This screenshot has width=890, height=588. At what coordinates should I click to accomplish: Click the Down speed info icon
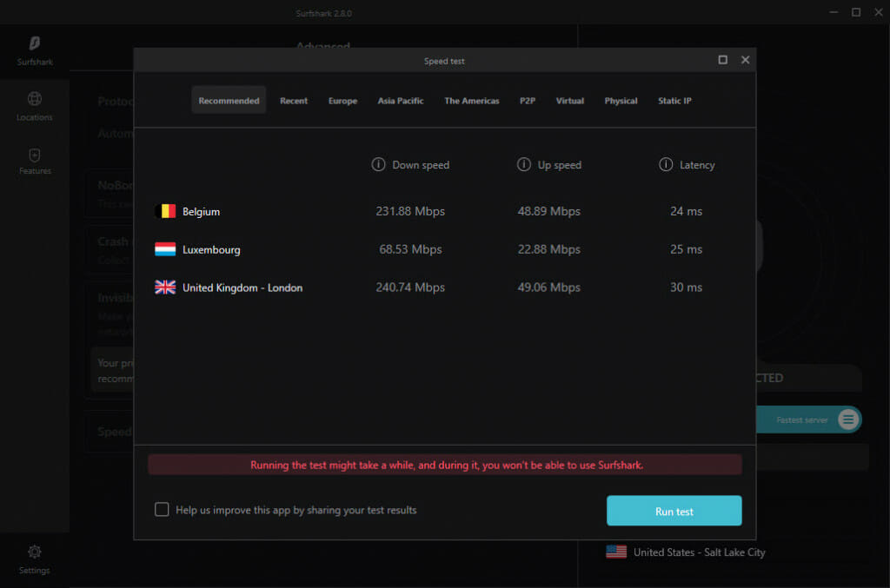(x=378, y=164)
